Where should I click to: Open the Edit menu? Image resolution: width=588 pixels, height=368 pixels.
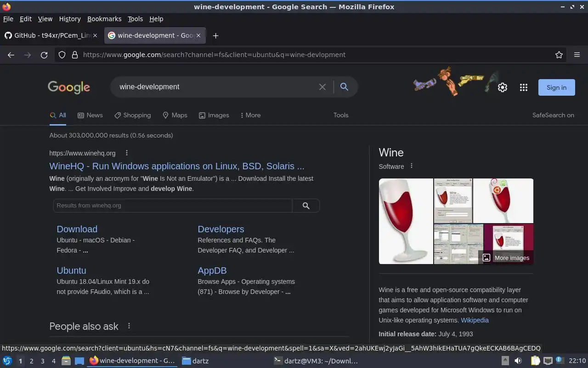pyautogui.click(x=26, y=19)
